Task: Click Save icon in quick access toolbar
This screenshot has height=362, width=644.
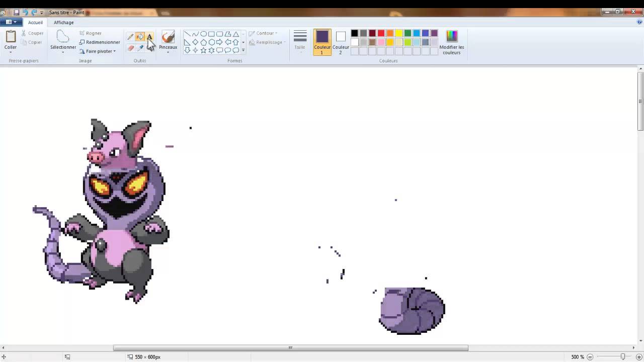Action: coord(16,13)
